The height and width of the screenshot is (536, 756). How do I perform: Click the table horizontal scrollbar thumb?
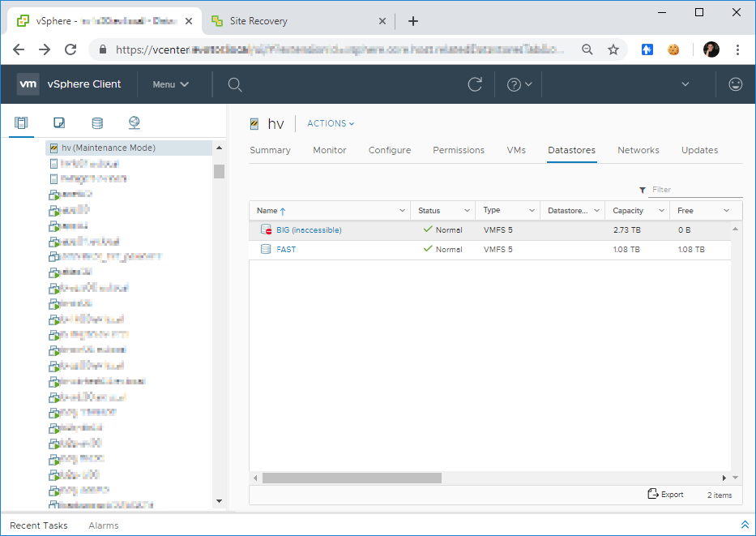pyautogui.click(x=352, y=478)
